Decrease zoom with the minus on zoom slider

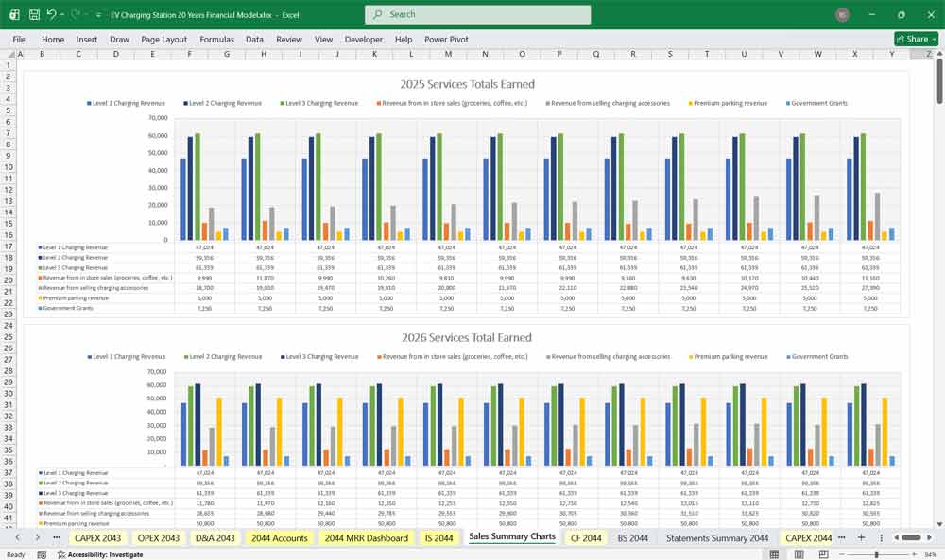coord(841,554)
